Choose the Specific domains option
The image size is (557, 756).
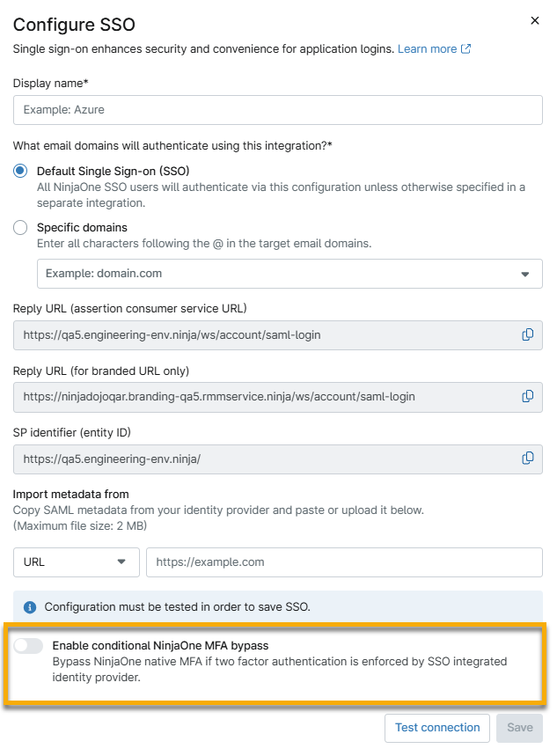pos(18,227)
